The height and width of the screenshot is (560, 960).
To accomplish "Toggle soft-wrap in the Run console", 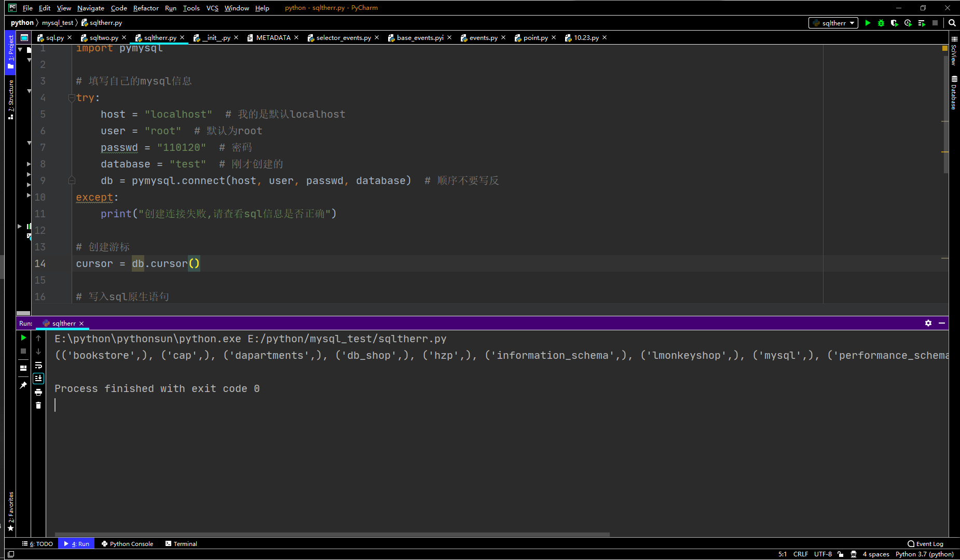I will click(x=38, y=365).
